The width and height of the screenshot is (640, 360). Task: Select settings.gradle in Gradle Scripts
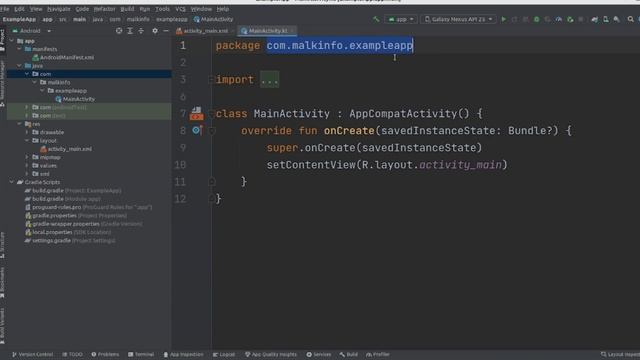tap(70, 240)
